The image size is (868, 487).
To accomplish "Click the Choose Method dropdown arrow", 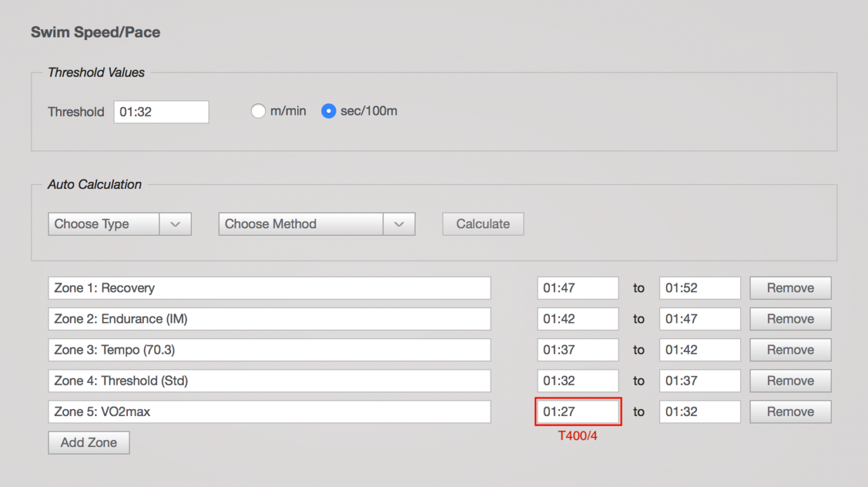I will pos(399,224).
